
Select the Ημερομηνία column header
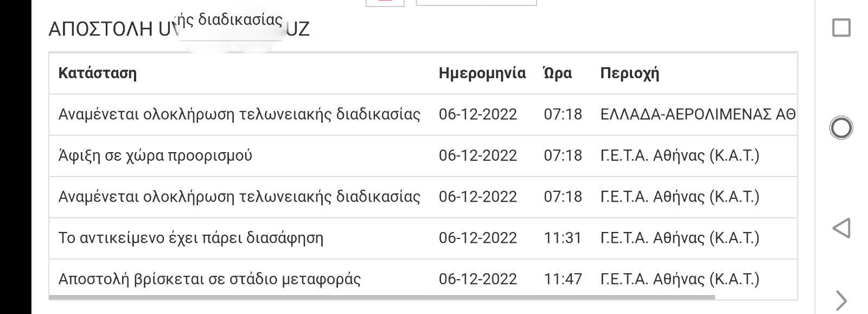click(x=482, y=73)
